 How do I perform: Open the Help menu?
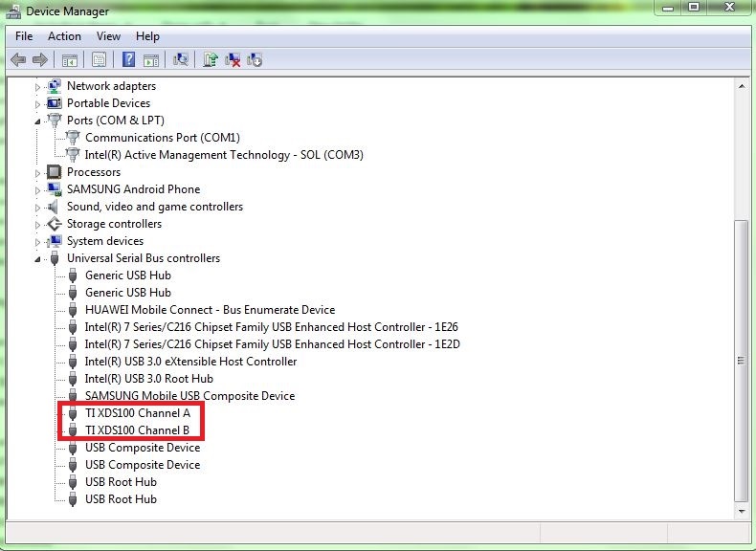click(x=147, y=36)
